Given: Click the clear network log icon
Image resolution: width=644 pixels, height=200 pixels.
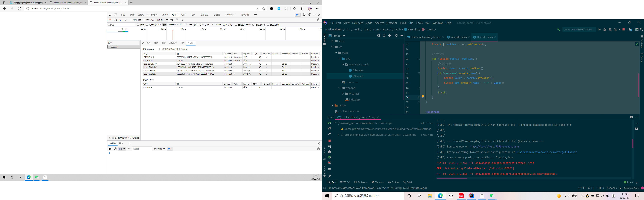Looking at the screenshot, I should pos(115,20).
